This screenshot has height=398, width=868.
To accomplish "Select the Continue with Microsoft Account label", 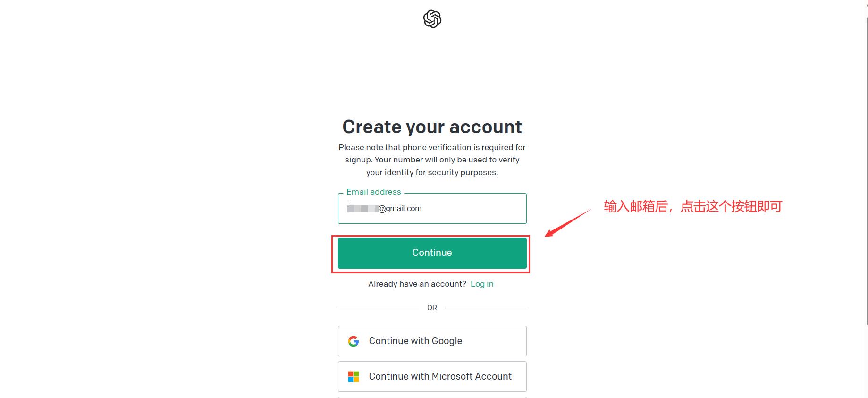I will pos(440,376).
